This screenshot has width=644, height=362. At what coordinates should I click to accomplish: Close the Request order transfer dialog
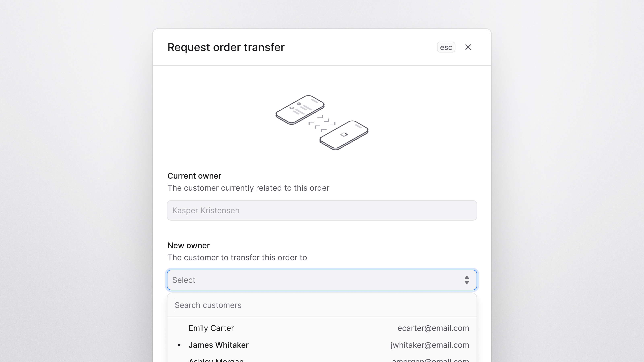click(x=468, y=47)
